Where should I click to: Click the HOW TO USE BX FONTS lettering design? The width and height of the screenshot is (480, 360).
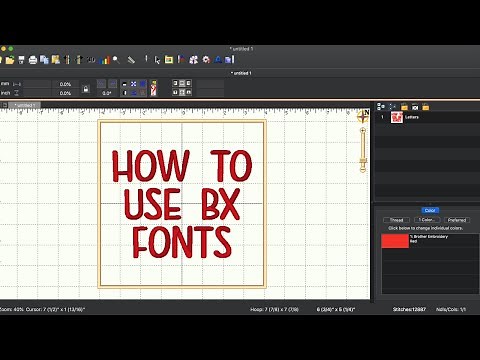(182, 204)
